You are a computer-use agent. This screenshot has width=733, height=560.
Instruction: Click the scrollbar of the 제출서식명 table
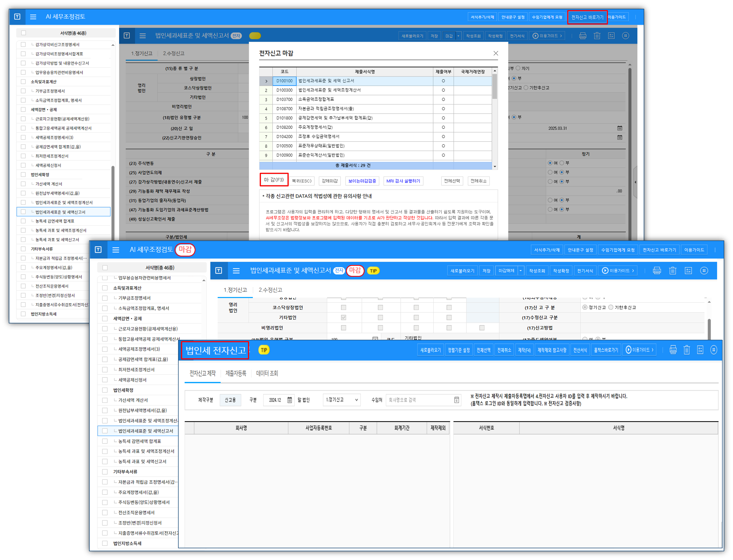coord(495,87)
